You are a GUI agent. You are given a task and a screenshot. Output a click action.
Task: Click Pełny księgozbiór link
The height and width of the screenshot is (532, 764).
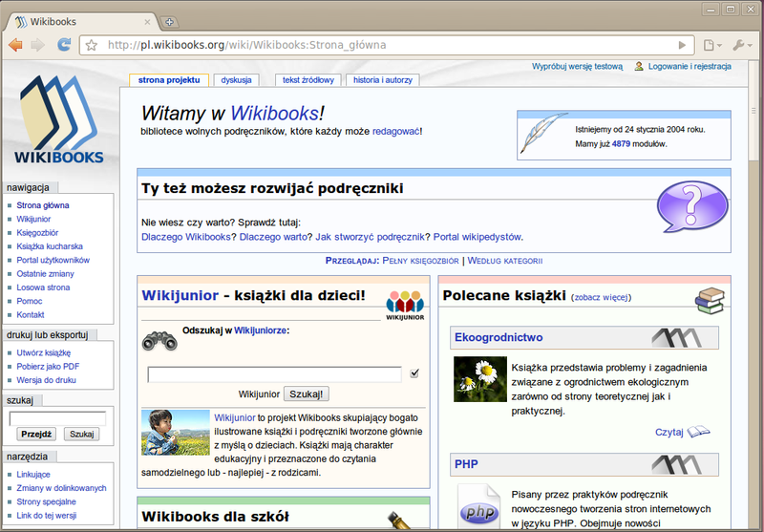[x=420, y=261]
